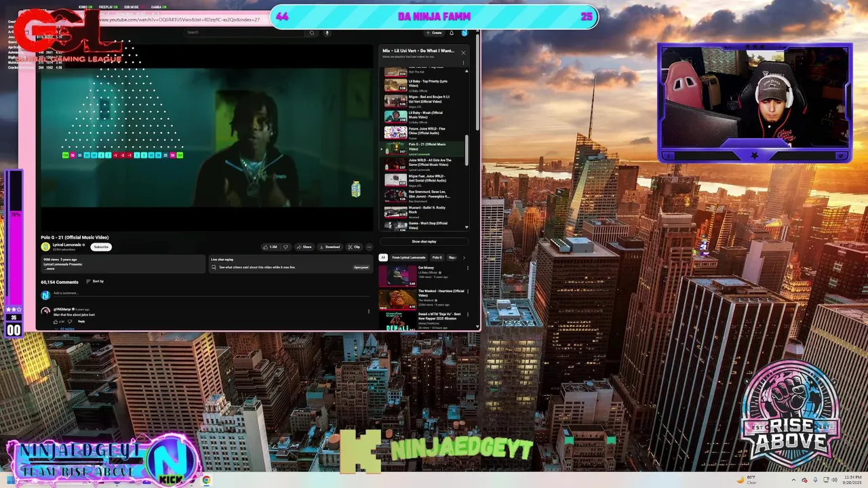Play Future, Juice WRLD - Fine China
This screenshot has height=488, width=868.
point(425,133)
